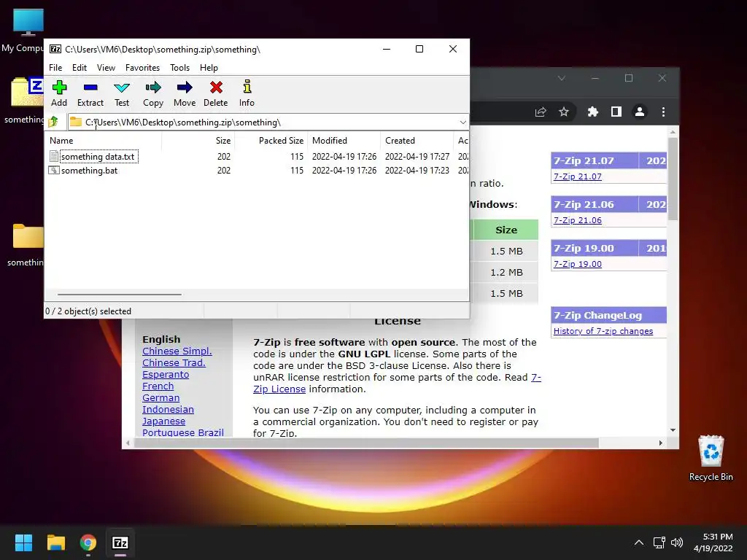The width and height of the screenshot is (747, 560).
Task: Open the 7-Zip 21.06 link
Action: point(578,220)
